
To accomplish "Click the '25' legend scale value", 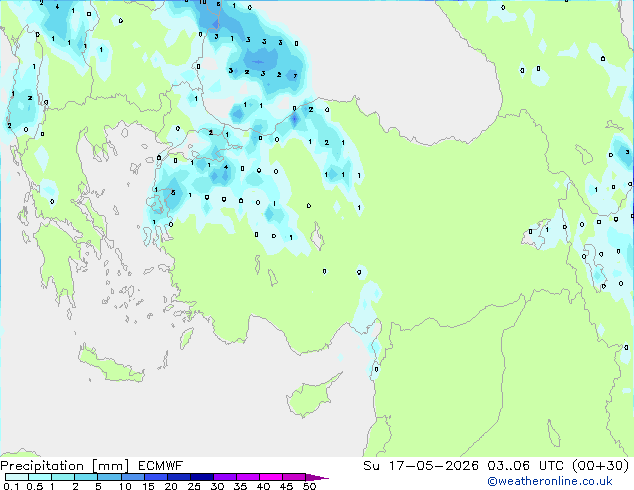I will click(x=194, y=486).
